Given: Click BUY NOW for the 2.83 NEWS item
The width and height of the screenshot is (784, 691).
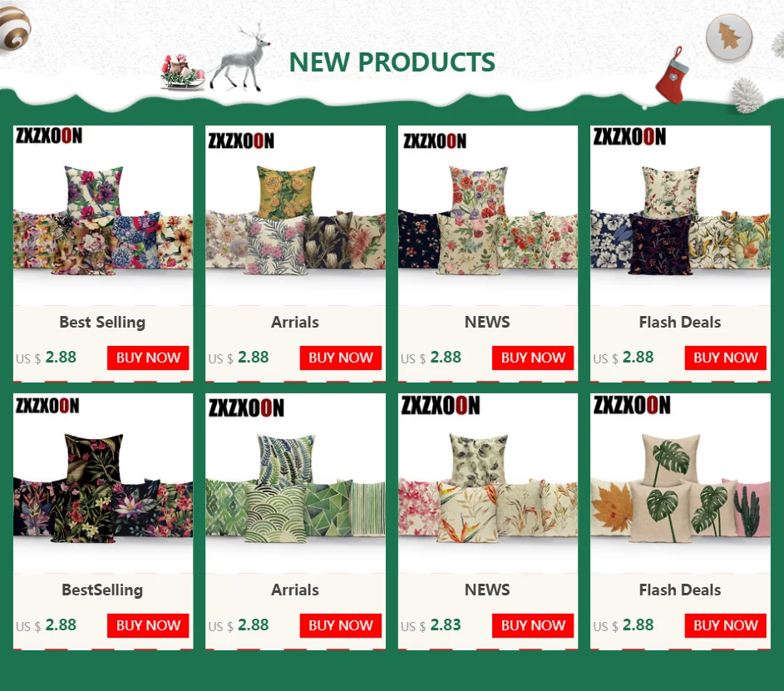Looking at the screenshot, I should pyautogui.click(x=533, y=625).
